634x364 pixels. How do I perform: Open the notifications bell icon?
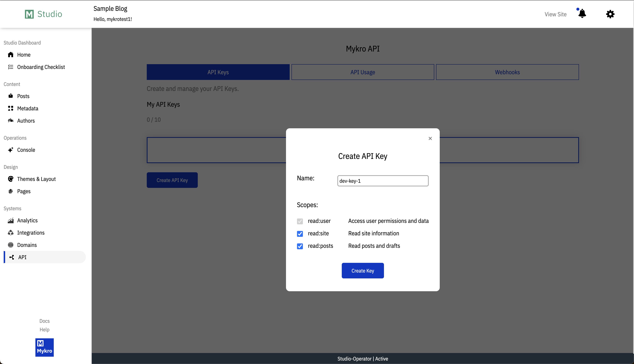(582, 14)
